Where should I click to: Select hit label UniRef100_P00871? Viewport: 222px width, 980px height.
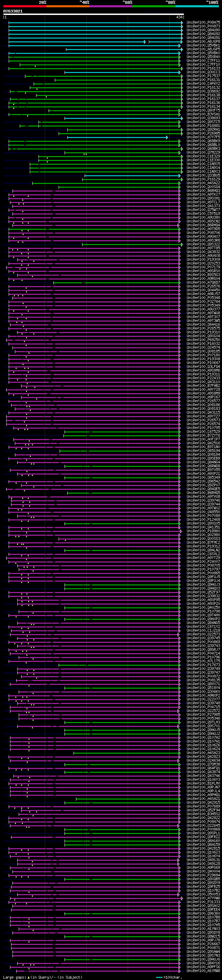tap(203, 948)
